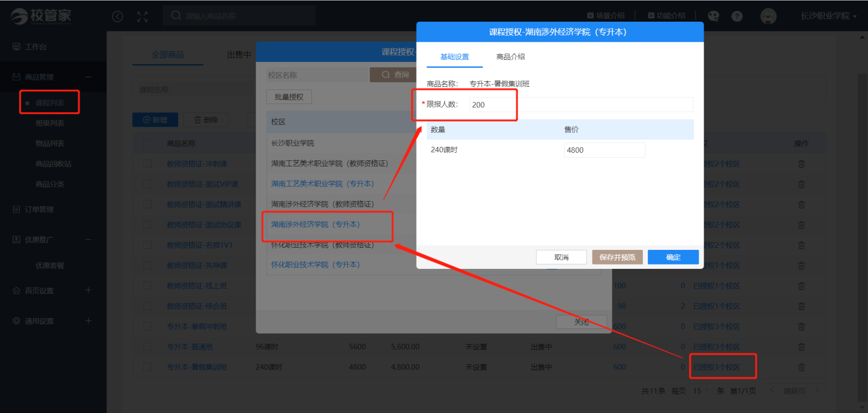Check the 教师资格证-面试精讲课 row checkbox
868x413 pixels.
[x=148, y=204]
